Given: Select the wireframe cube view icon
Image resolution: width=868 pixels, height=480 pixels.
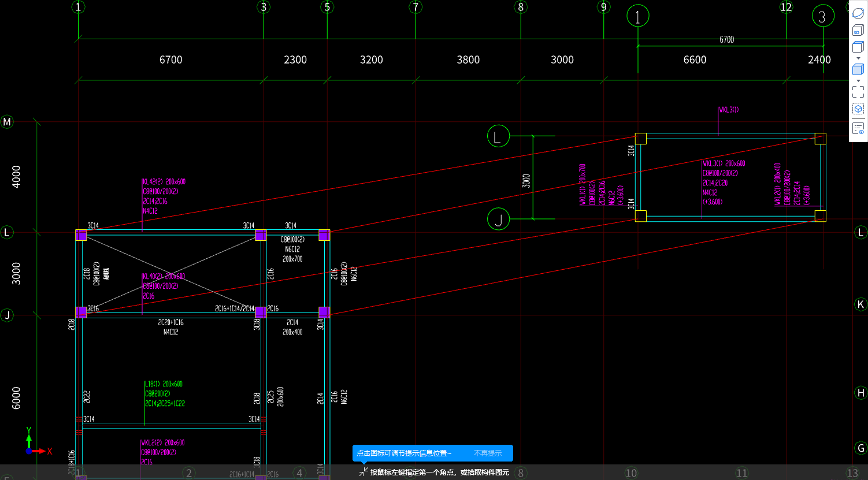Looking at the screenshot, I should click(858, 47).
